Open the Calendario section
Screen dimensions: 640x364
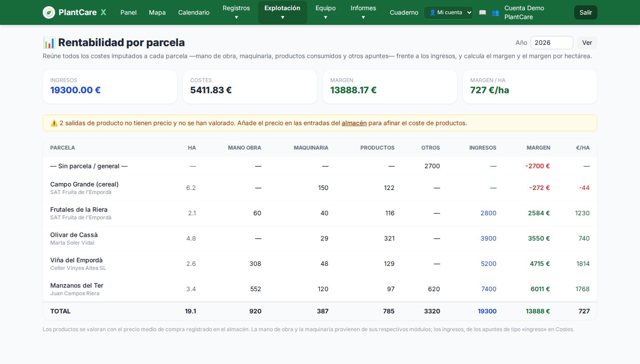(x=194, y=12)
